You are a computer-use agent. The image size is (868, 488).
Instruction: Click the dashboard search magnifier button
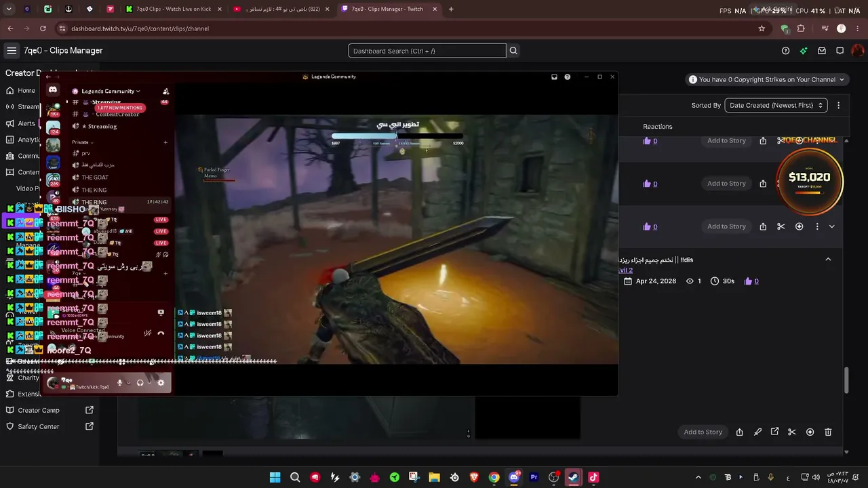coord(513,51)
